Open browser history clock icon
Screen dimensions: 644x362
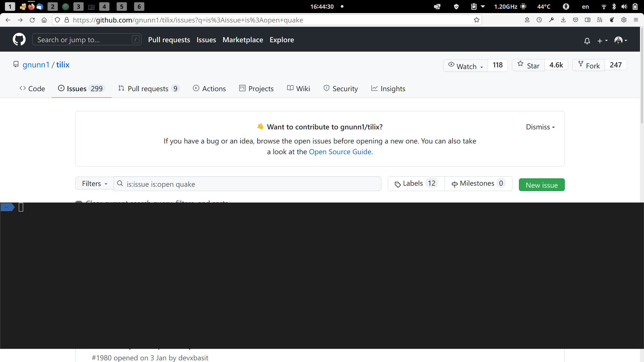539,20
